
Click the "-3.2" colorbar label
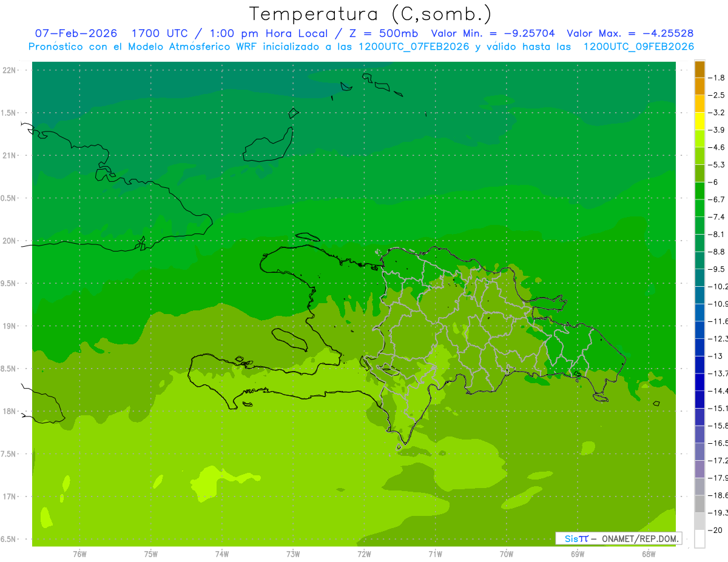point(716,113)
